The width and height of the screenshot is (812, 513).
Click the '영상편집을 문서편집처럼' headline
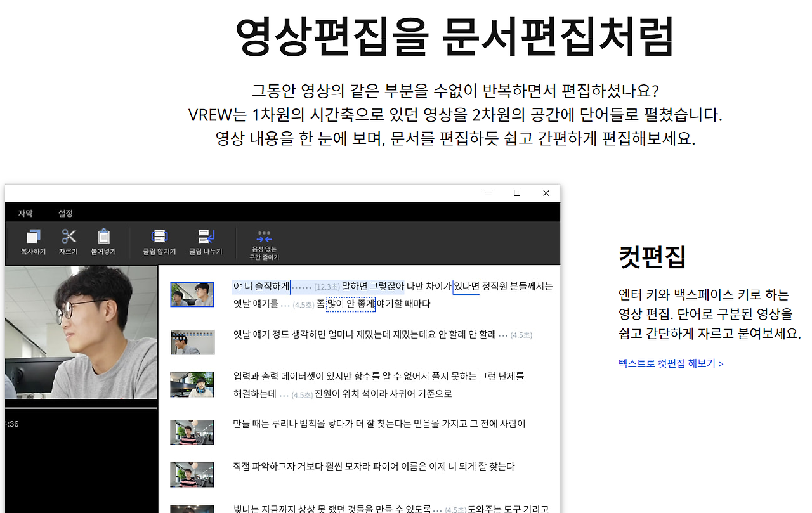point(454,37)
